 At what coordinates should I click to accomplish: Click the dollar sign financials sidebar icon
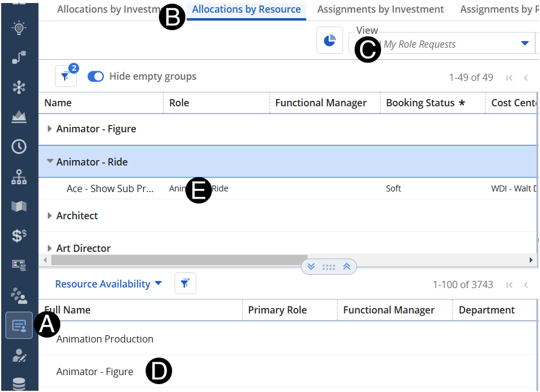pos(19,236)
